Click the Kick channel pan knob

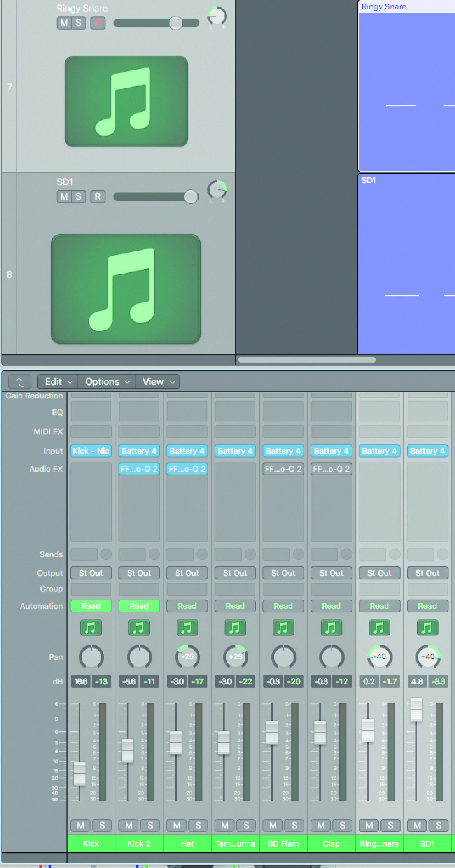[91, 657]
